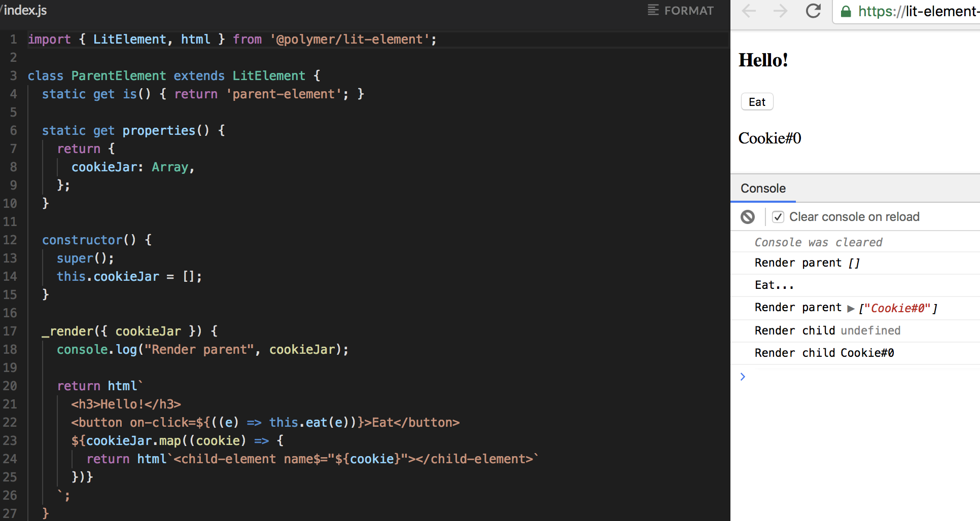This screenshot has height=521, width=980.
Task: Click the console prompt chevron
Action: point(743,377)
